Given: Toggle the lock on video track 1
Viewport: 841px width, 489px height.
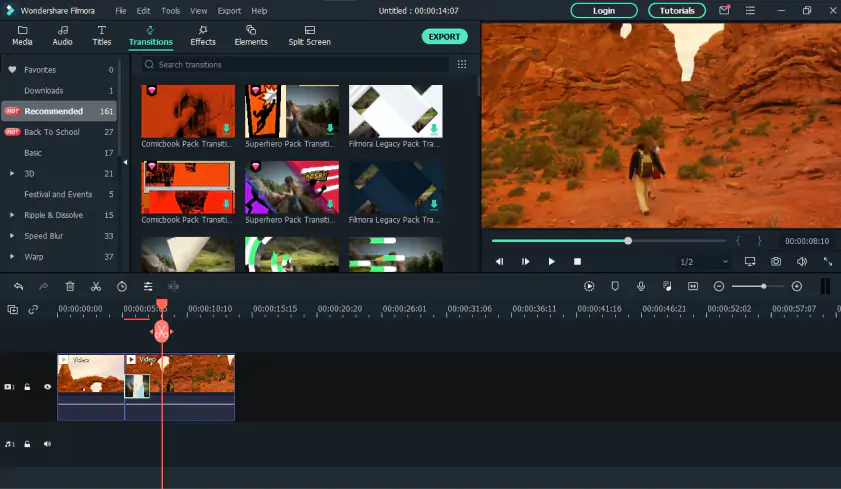Looking at the screenshot, I should (x=28, y=386).
